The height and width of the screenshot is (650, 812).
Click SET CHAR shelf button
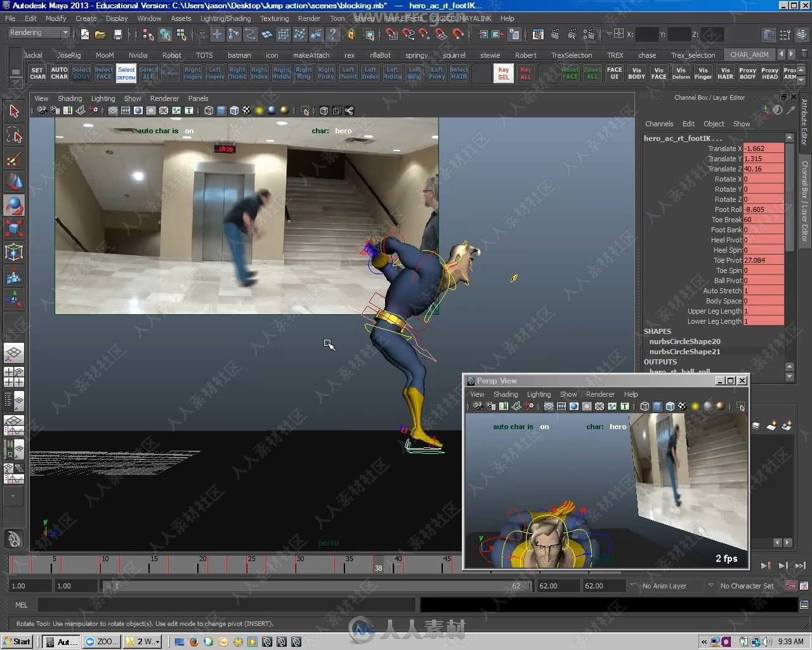click(37, 74)
